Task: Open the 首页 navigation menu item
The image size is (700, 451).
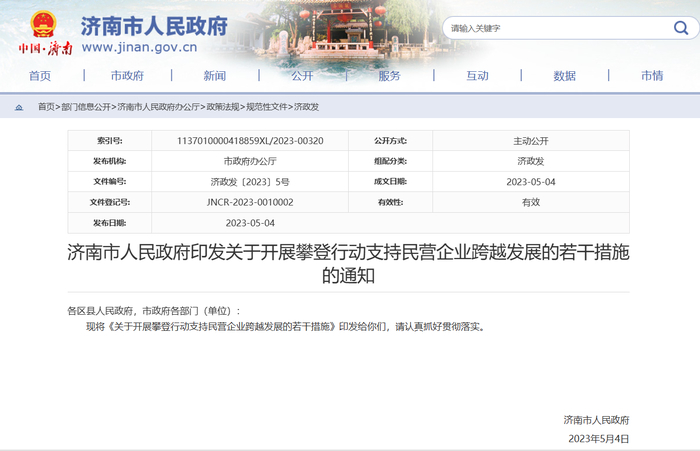Action: [40, 76]
